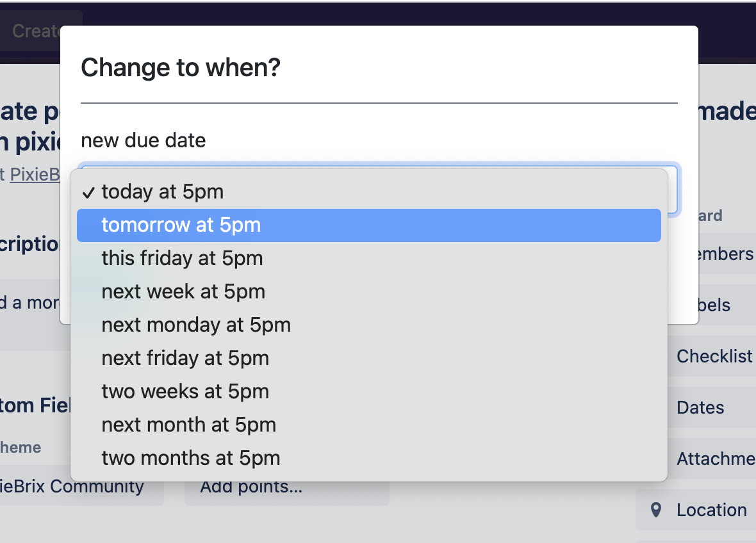
Task: Pick "next friday at 5pm" option
Action: (x=185, y=358)
